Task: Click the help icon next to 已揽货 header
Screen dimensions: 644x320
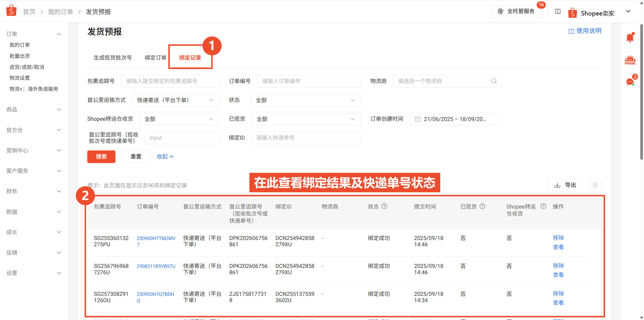Action: pos(482,206)
